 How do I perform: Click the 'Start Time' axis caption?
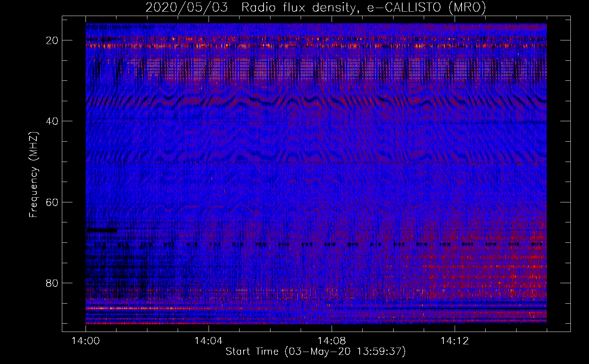[x=316, y=352]
